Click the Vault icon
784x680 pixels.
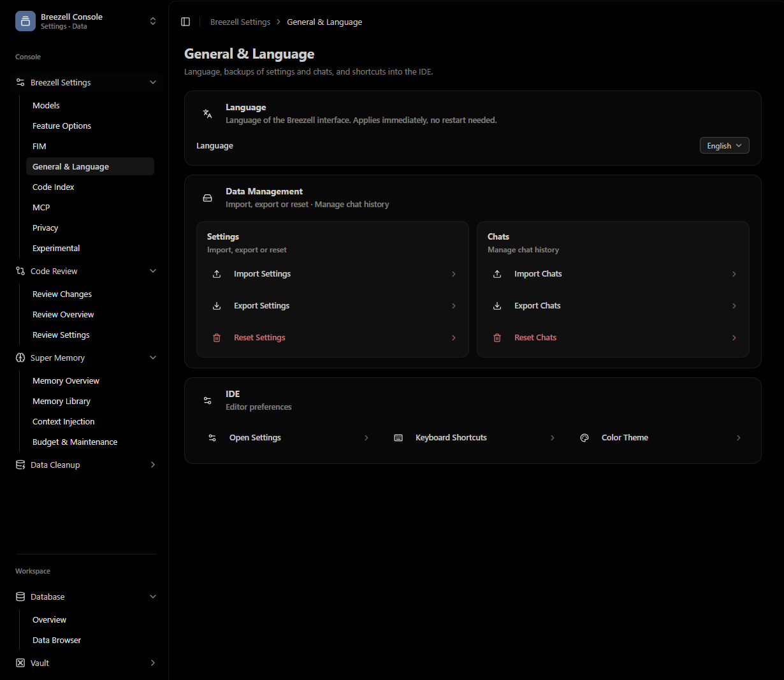click(20, 663)
